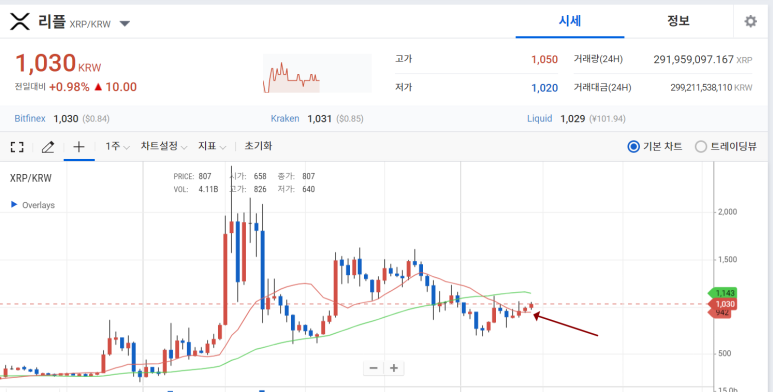Image resolution: width=773 pixels, height=392 pixels.
Task: Click Liquid price 1,029 value
Action: 572,118
